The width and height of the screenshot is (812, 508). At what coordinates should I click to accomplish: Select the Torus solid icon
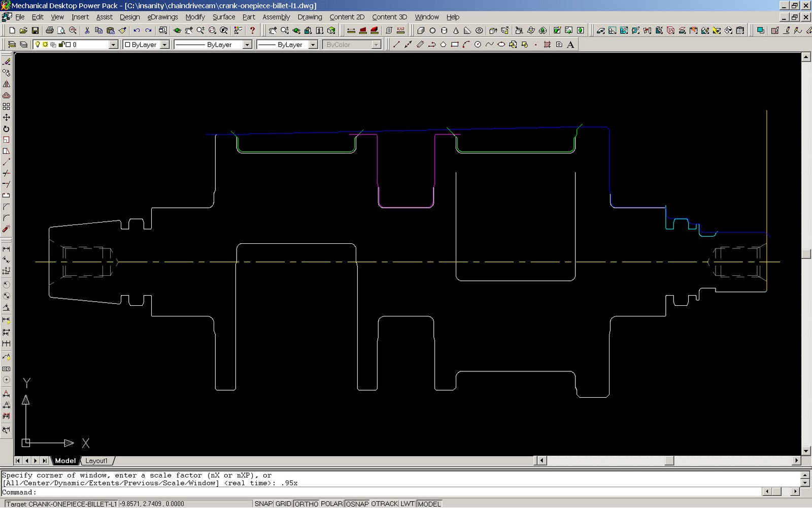pyautogui.click(x=479, y=30)
